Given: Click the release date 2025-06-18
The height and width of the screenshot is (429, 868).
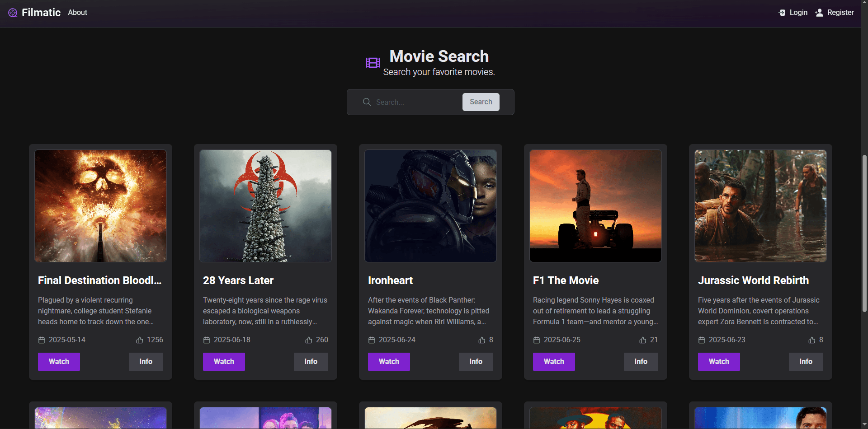Looking at the screenshot, I should tap(232, 340).
